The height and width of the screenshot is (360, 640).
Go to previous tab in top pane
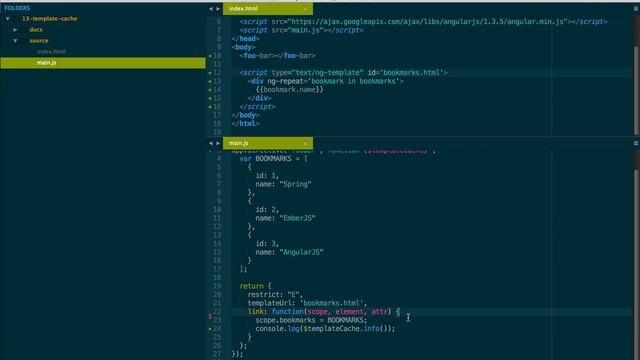click(211, 9)
